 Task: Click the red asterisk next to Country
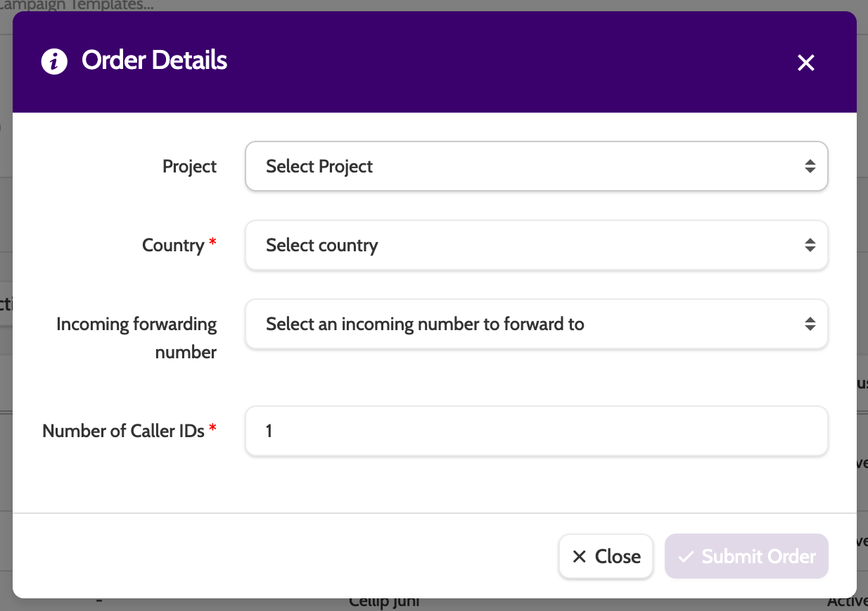click(213, 243)
